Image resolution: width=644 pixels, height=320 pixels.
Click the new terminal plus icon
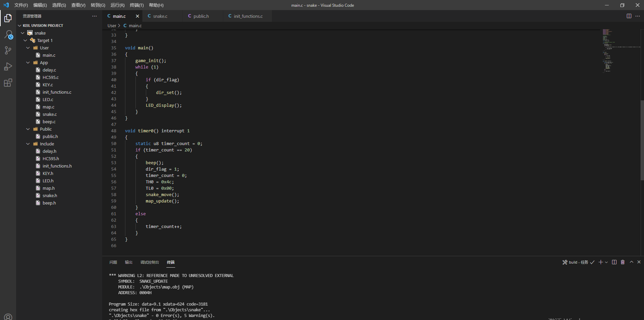tap(600, 262)
